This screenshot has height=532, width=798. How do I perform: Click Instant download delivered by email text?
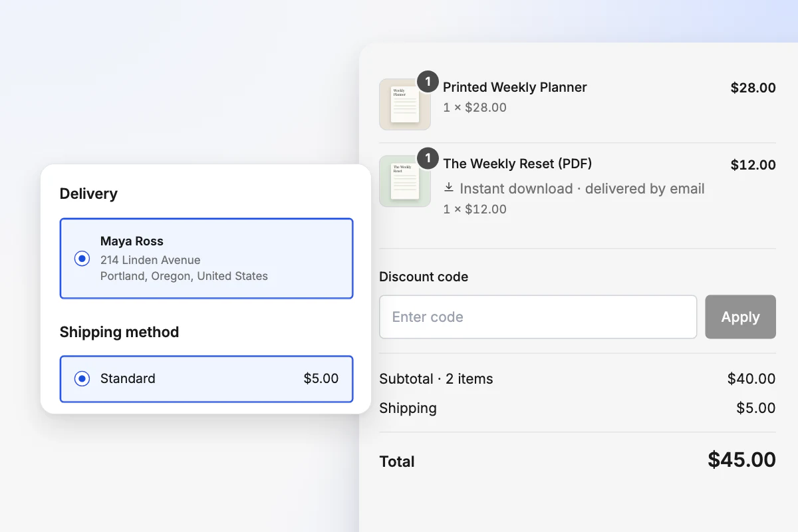(x=582, y=189)
